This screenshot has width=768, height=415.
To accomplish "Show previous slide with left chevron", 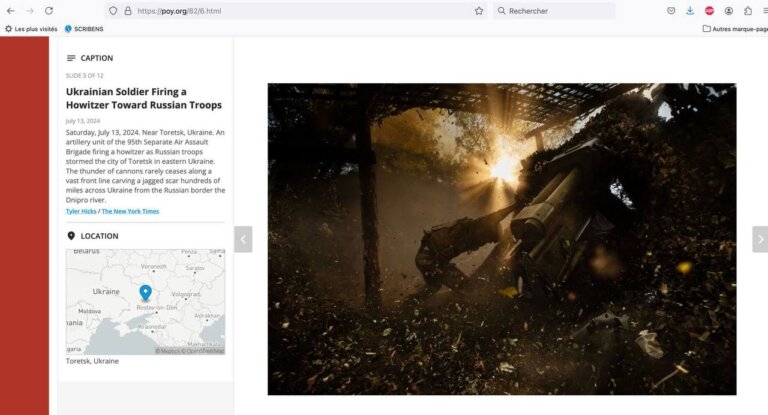I will [x=243, y=239].
